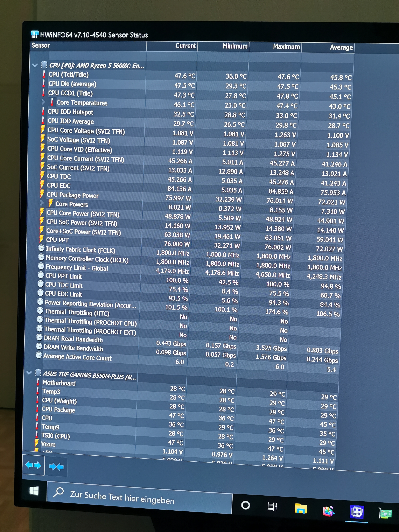Collapse the AMD Ryzen 5 5600X group
Screen dimensions: 399x532
point(35,65)
